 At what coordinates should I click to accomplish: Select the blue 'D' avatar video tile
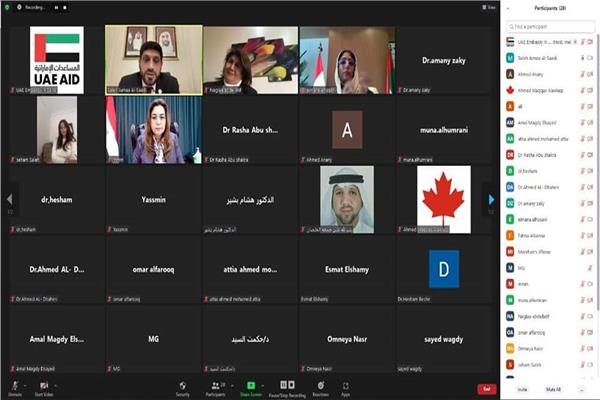[x=444, y=269]
